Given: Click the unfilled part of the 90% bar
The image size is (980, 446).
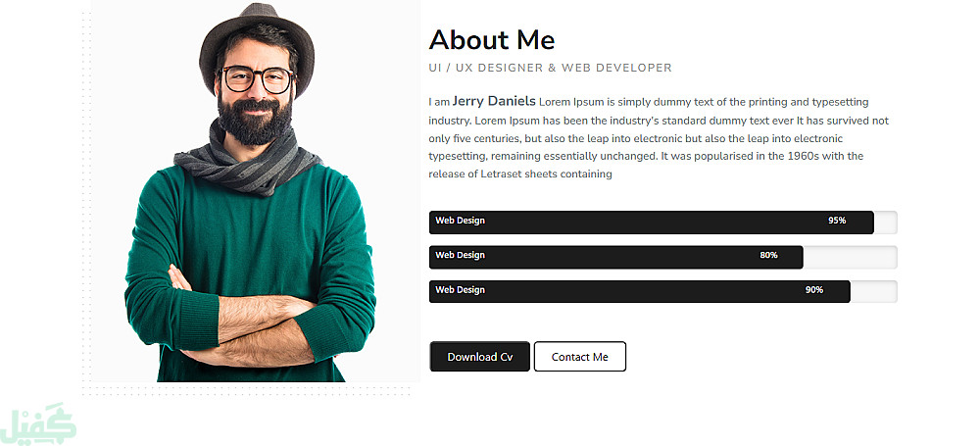Looking at the screenshot, I should (x=874, y=291).
